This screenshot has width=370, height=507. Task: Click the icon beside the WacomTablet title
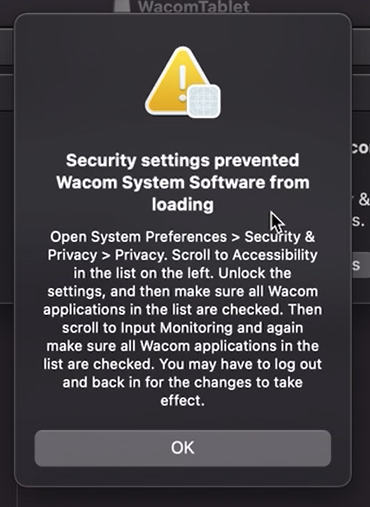[x=122, y=6]
